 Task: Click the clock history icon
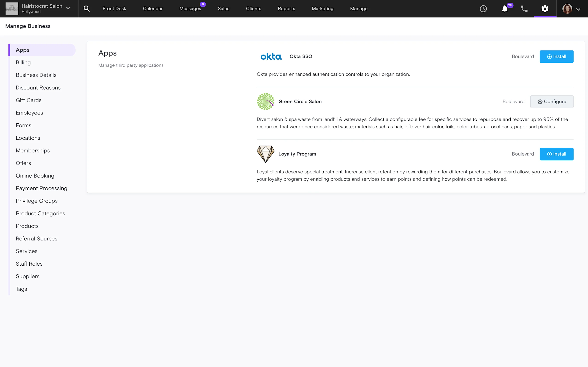(x=483, y=9)
